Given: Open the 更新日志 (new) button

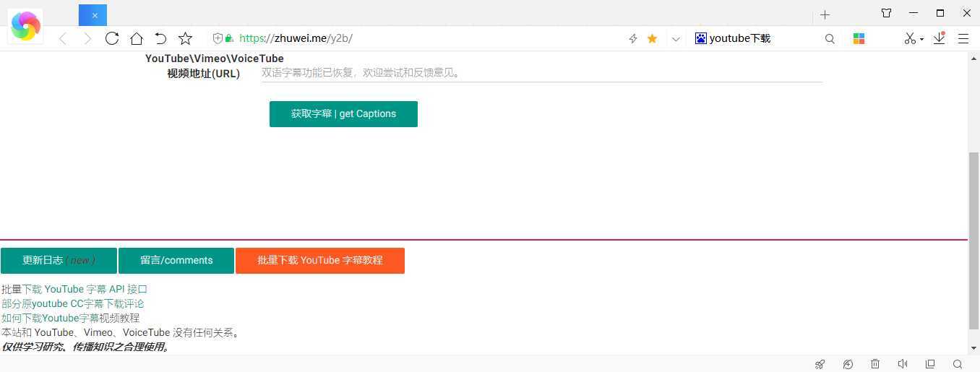Looking at the screenshot, I should click(x=59, y=261).
